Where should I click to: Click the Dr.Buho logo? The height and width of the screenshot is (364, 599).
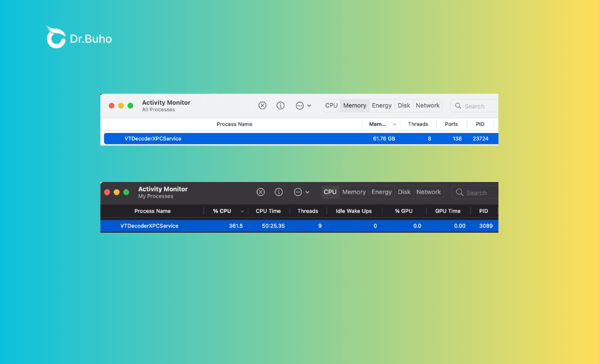pos(78,36)
